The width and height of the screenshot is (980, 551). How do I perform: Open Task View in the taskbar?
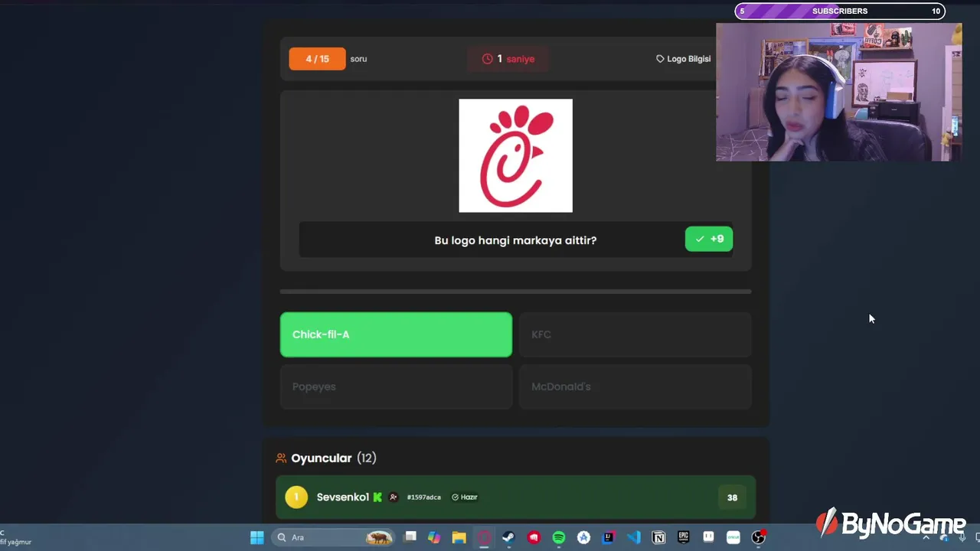coord(410,537)
